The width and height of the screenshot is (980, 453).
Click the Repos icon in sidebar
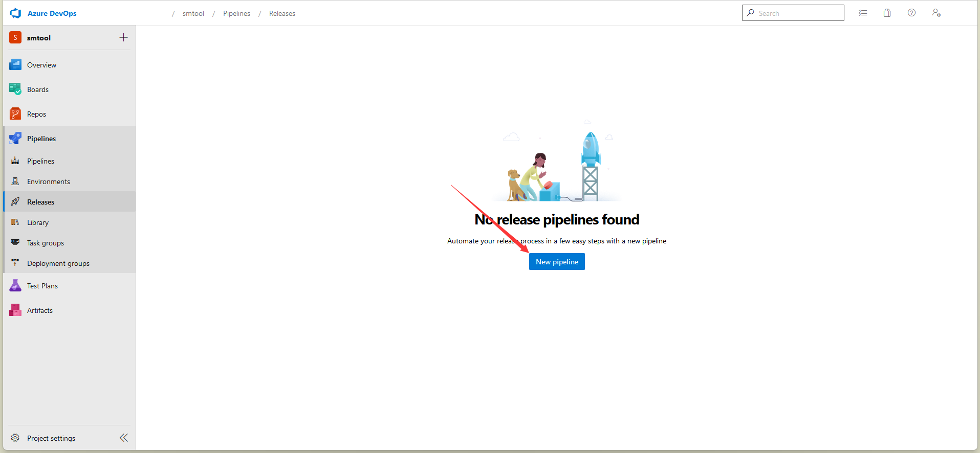coord(15,114)
